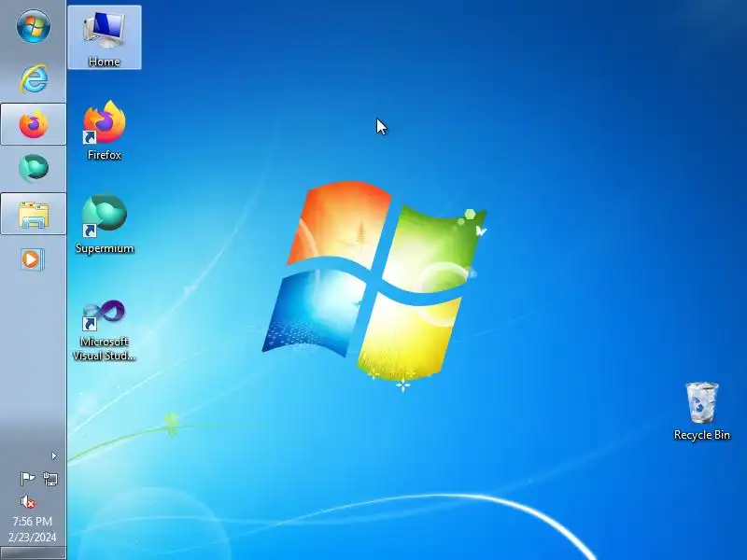Open the Action Center flag icon

coord(27,478)
